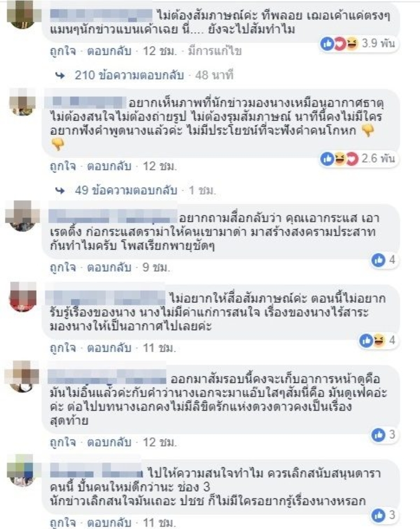Click the reply arrow icon beside 210 ข้อความตอบกลับ
The width and height of the screenshot is (420, 529).
point(60,75)
